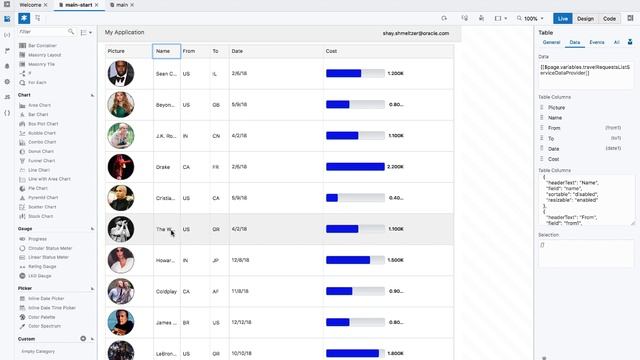Click the Coldplay name cell
640x360 pixels.
pos(166,291)
